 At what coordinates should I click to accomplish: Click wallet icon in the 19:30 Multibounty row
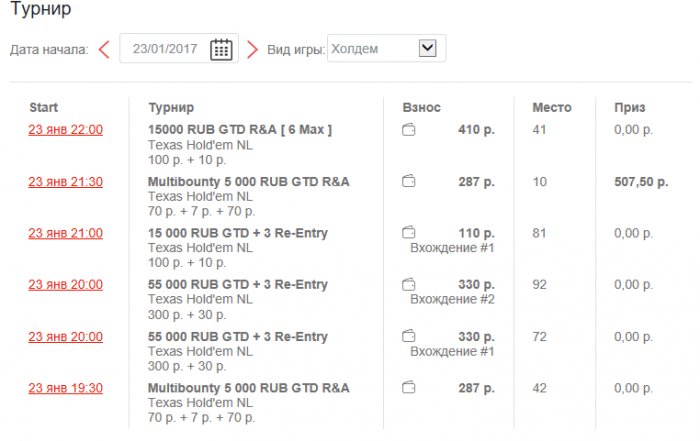[x=408, y=388]
